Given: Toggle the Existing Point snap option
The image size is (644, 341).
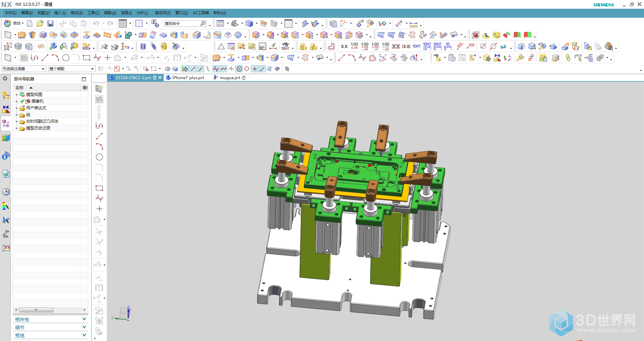Looking at the screenshot, I should (x=255, y=69).
